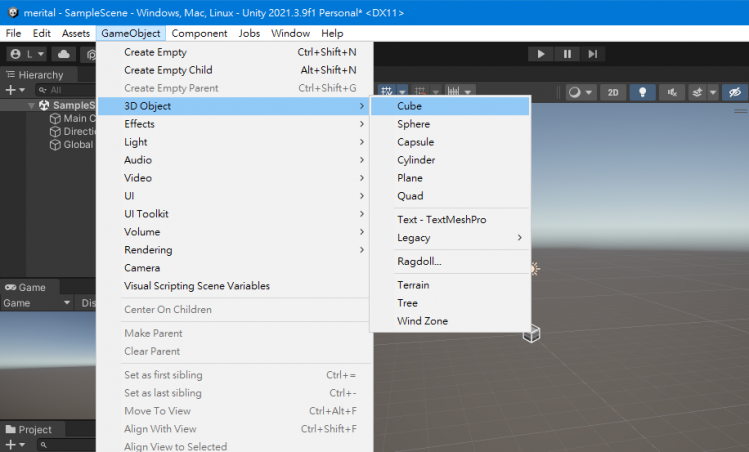
Task: Choose Text - TextMeshPro
Action: click(450, 220)
